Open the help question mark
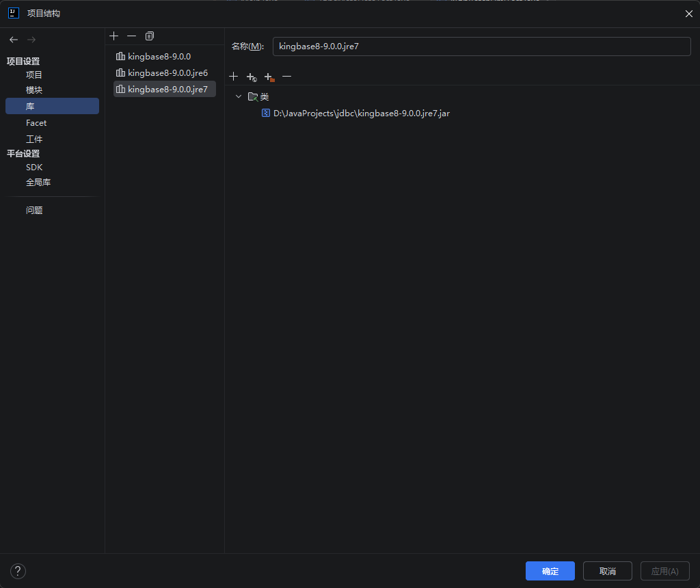 pyautogui.click(x=18, y=571)
